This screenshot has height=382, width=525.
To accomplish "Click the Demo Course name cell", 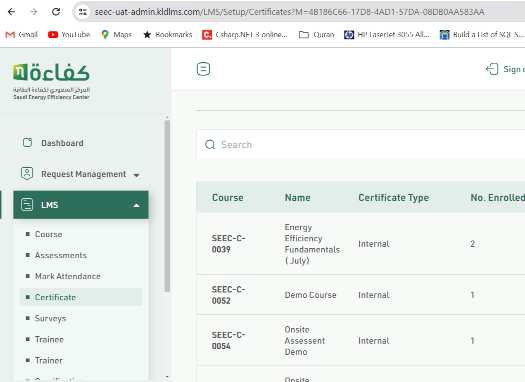I will (x=310, y=295).
